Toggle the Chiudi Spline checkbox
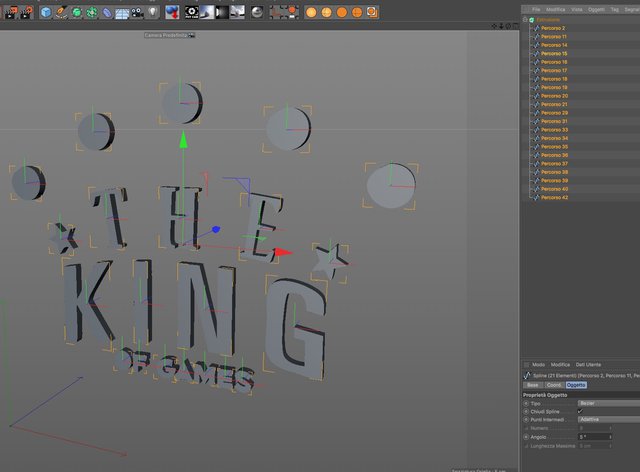 tap(580, 412)
